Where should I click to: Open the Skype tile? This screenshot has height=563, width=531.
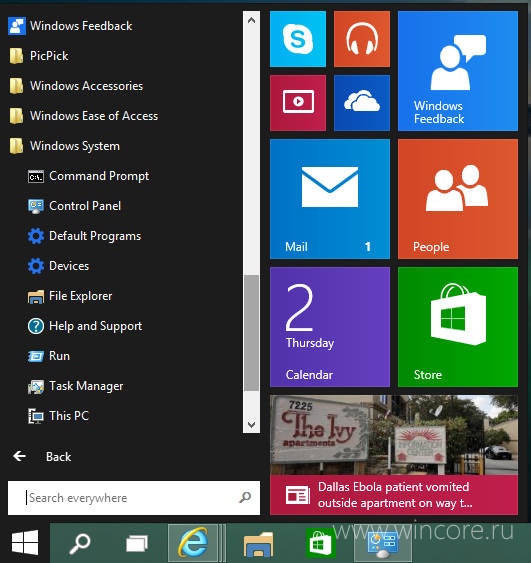[298, 39]
